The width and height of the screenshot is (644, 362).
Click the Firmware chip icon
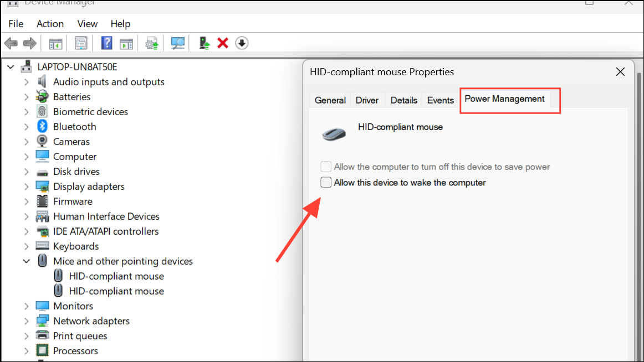[x=42, y=201]
